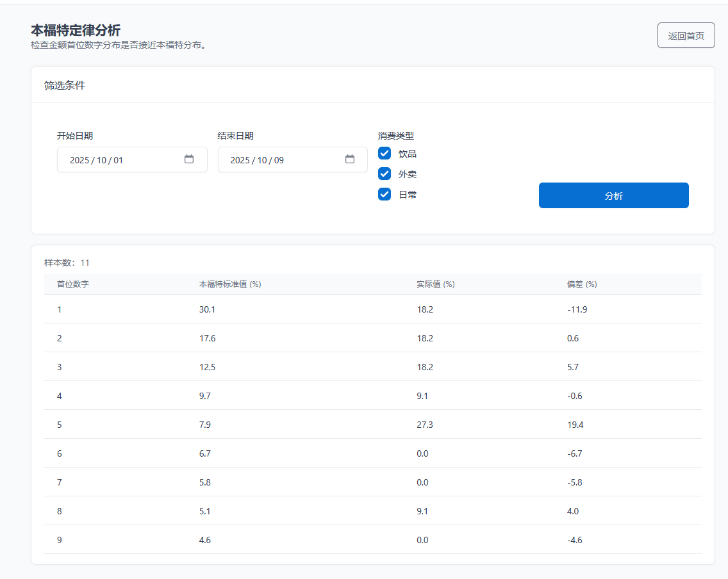Select the day 01 in 开始日期 field

tap(118, 160)
